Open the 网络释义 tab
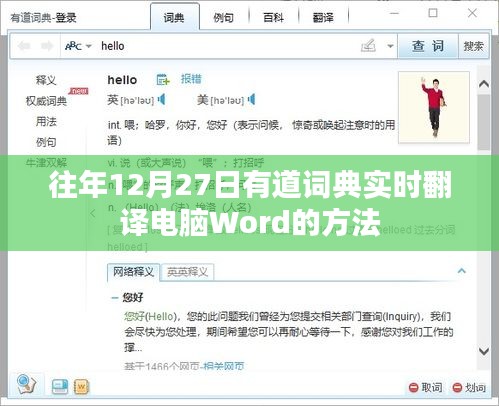 (x=133, y=272)
